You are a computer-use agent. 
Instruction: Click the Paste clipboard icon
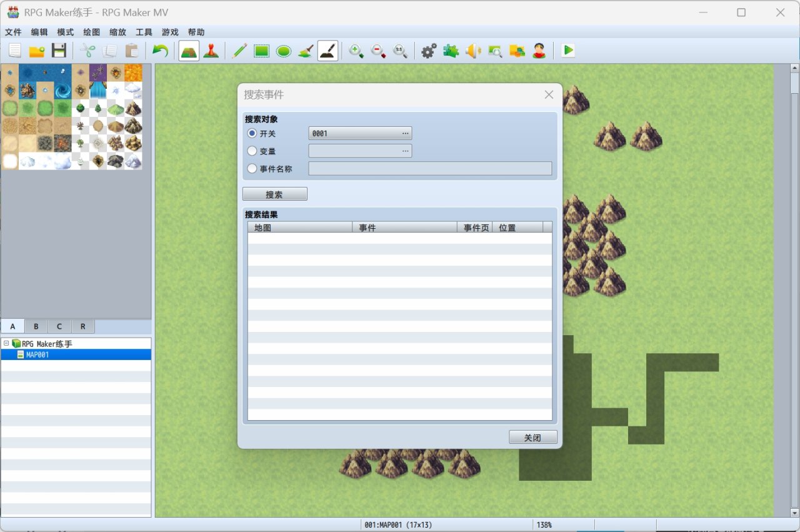(x=131, y=51)
